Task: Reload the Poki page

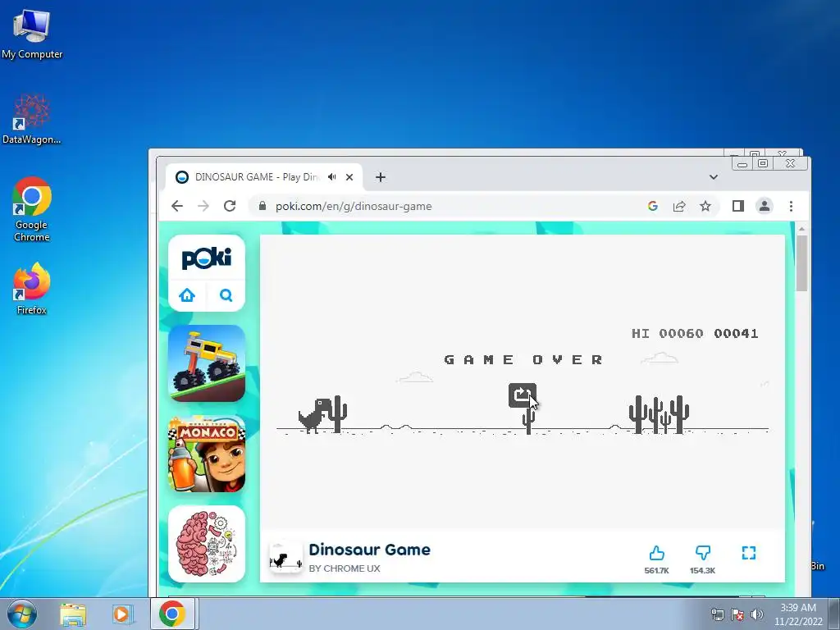Action: click(x=230, y=206)
